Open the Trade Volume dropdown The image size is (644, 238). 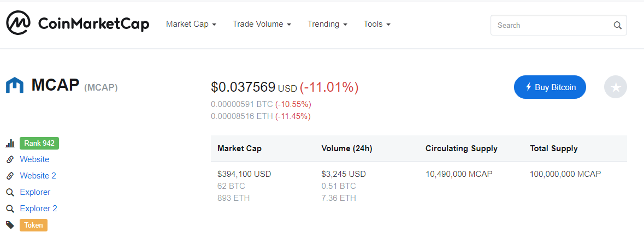coord(261,24)
